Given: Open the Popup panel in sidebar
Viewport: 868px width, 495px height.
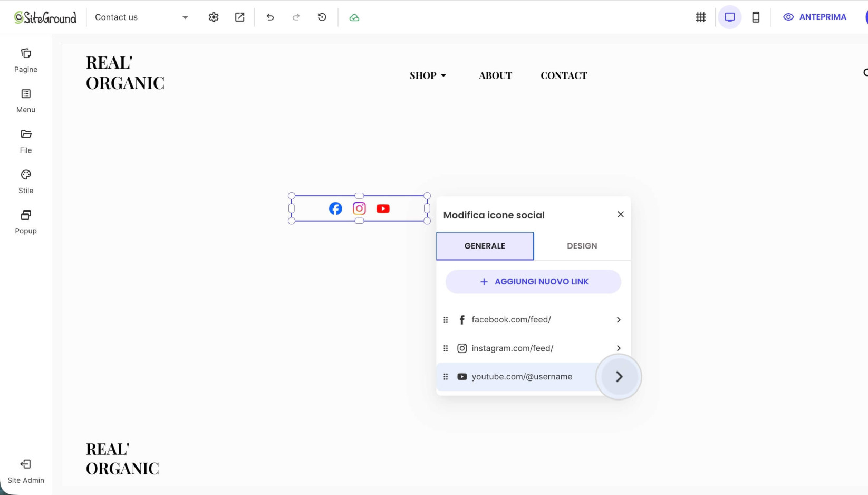Looking at the screenshot, I should pyautogui.click(x=26, y=222).
